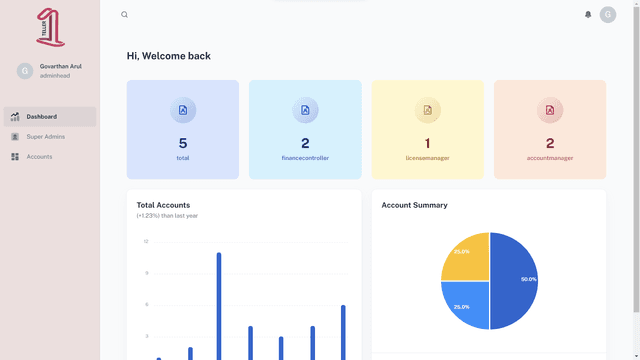Click the tallest bar in Total Accounts chart
The height and width of the screenshot is (360, 640).
[x=219, y=306]
